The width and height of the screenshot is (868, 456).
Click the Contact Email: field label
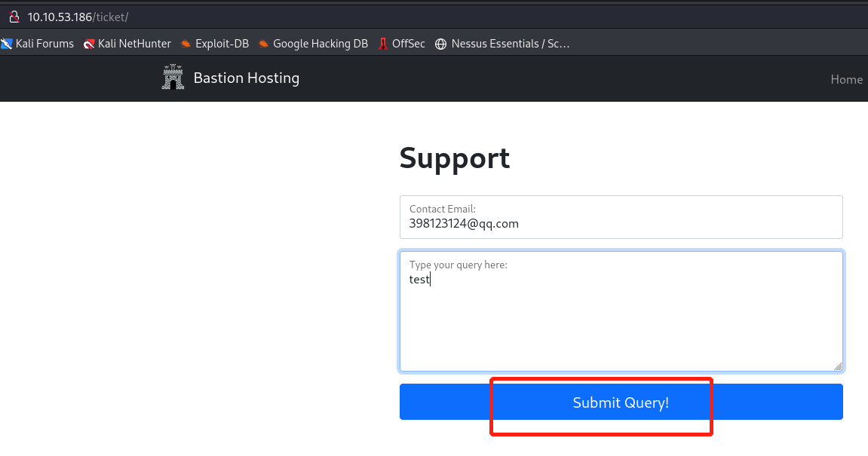tap(442, 209)
